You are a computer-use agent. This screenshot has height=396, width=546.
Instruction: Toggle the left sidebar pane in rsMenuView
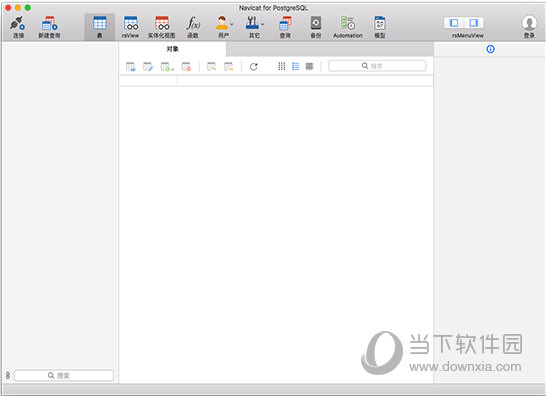coord(454,23)
